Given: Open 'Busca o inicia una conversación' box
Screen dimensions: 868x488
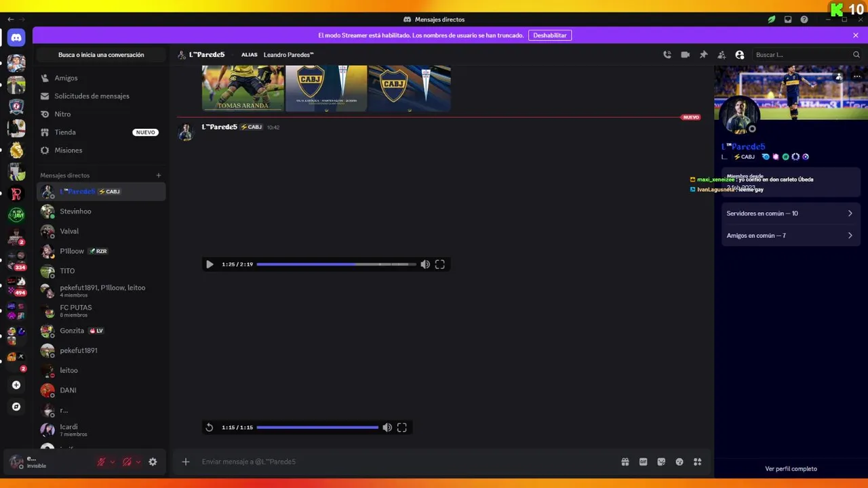Looking at the screenshot, I should pos(101,55).
